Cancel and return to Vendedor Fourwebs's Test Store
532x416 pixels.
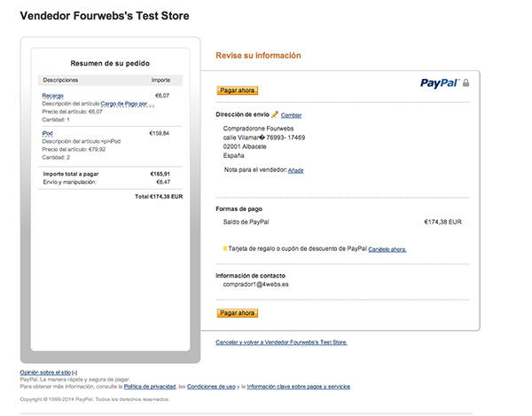click(x=281, y=342)
